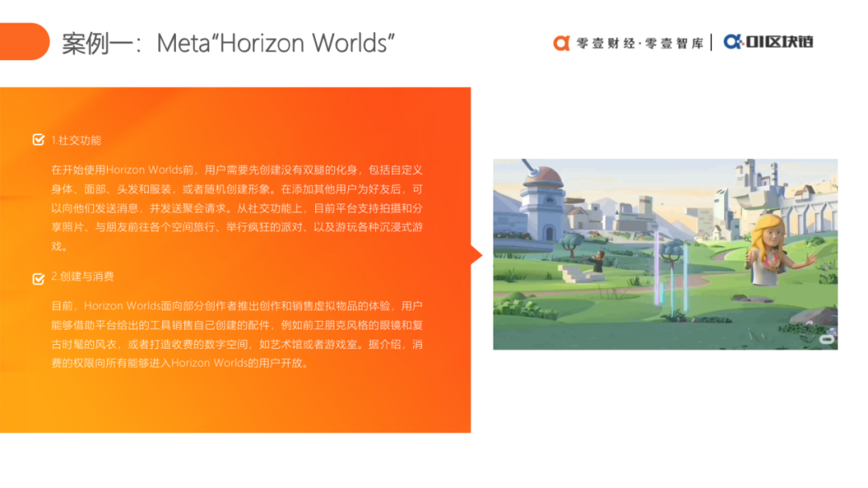This screenshot has width=868, height=488.
Task: Click the orange arrow pointing to the image
Action: click(477, 256)
